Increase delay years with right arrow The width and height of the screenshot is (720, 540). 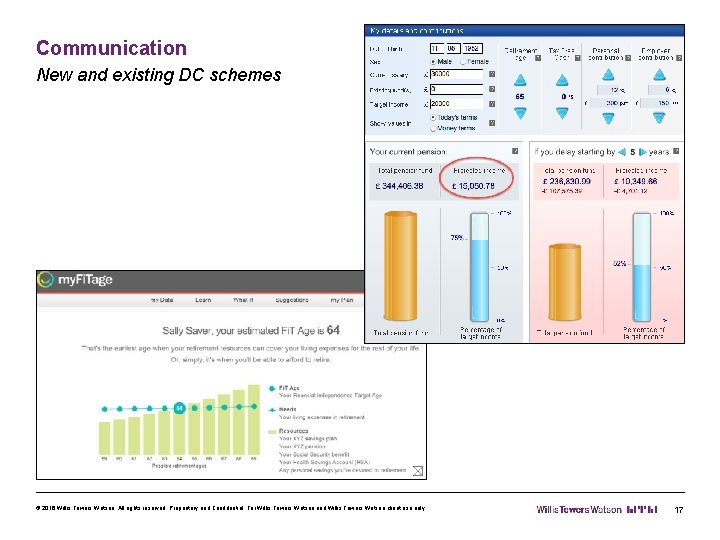(x=642, y=152)
